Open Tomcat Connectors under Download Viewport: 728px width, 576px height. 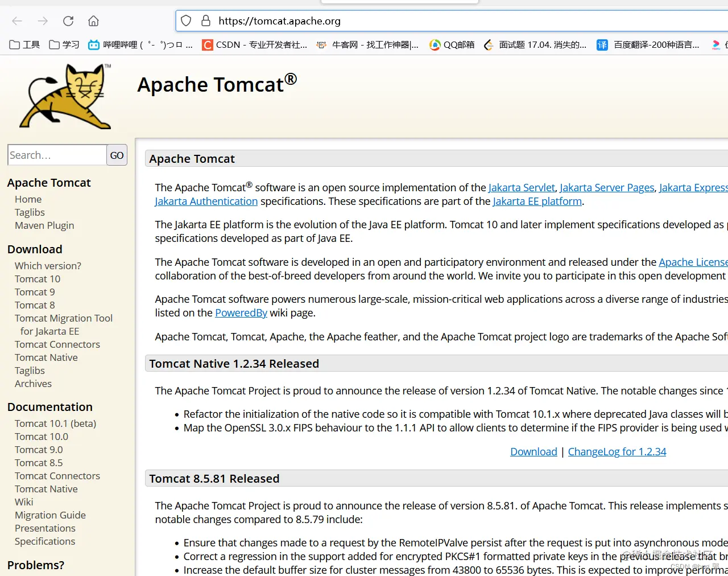point(57,344)
